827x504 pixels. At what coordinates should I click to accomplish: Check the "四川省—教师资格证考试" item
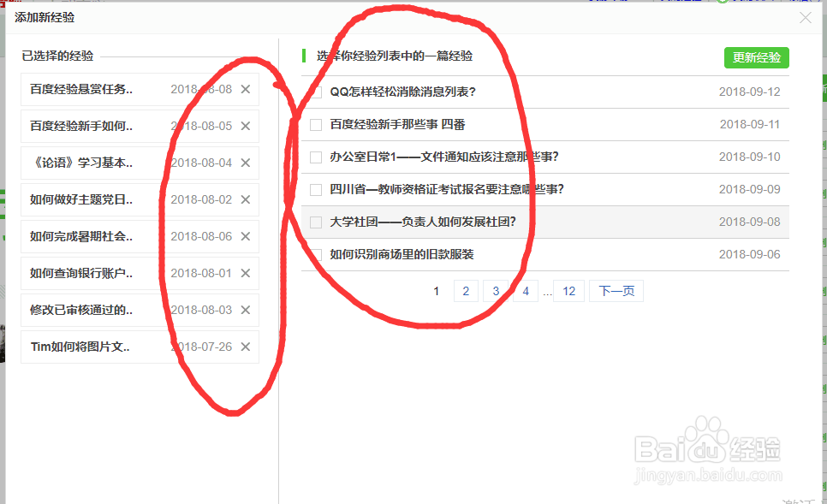tap(315, 189)
